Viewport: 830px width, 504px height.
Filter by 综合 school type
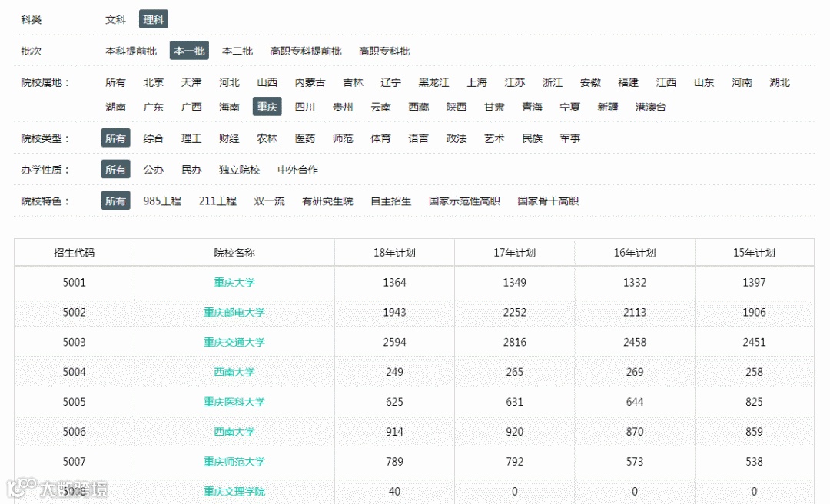pyautogui.click(x=154, y=138)
